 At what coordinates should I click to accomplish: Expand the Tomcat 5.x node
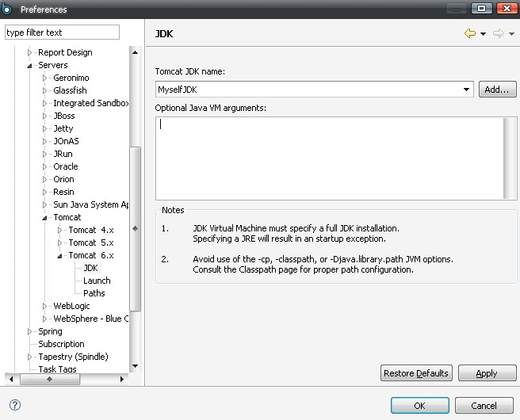(x=59, y=242)
